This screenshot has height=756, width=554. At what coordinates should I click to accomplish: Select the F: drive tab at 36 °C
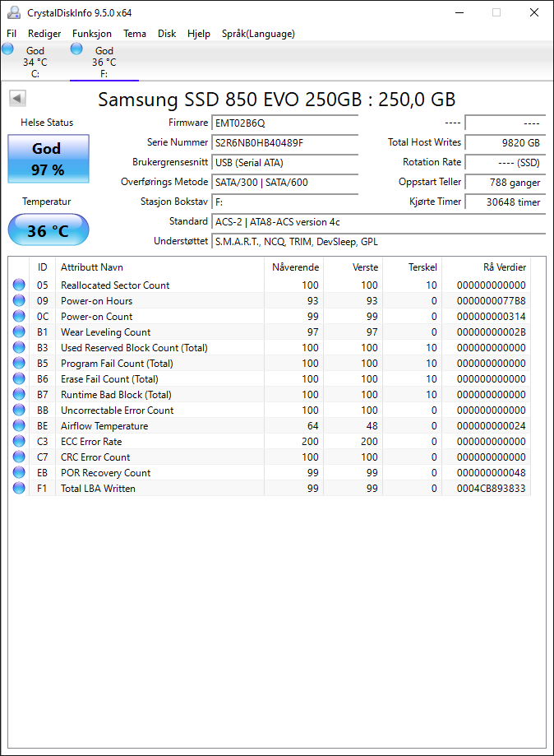(x=104, y=63)
